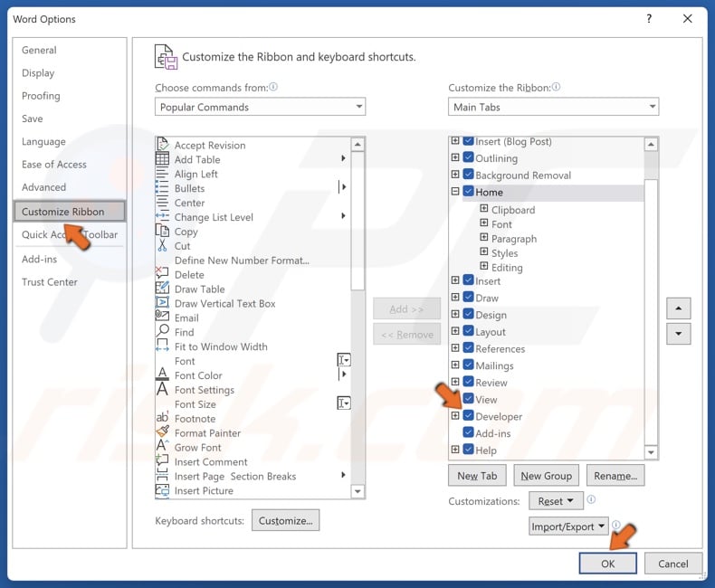Click the keyboard shortcuts Customize button
Screen dimensions: 715x588
pos(285,520)
